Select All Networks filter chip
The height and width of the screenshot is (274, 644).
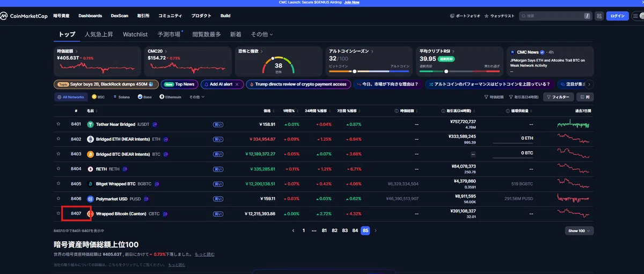[x=71, y=97]
